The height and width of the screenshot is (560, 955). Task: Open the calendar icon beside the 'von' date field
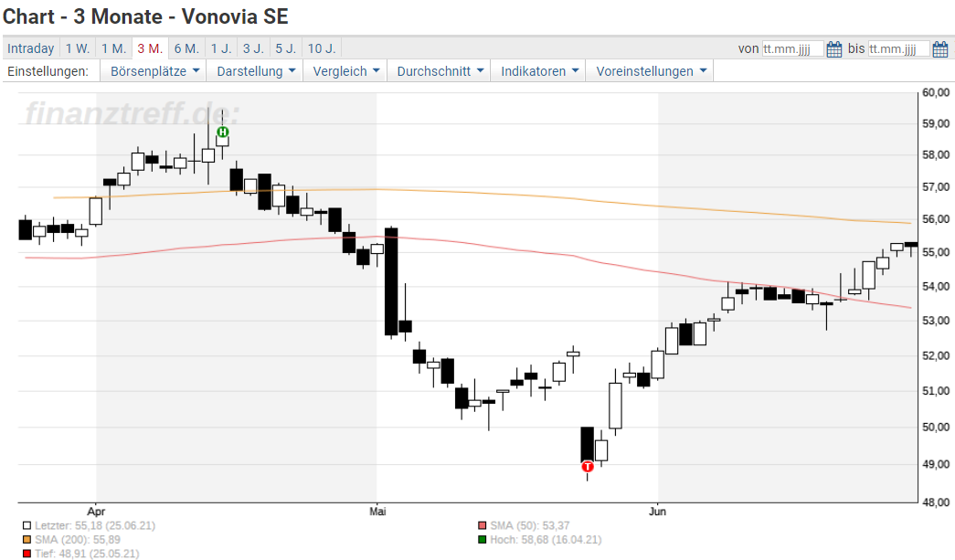pos(834,48)
